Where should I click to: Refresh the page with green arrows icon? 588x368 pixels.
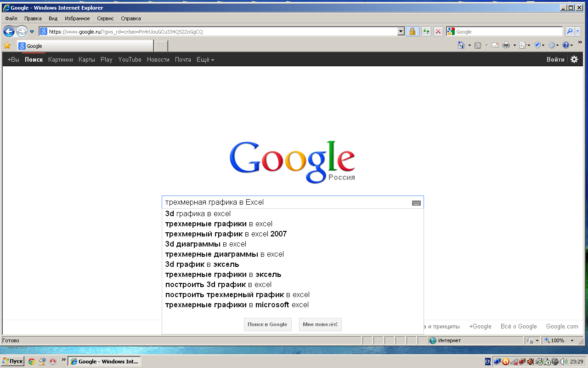[x=426, y=31]
